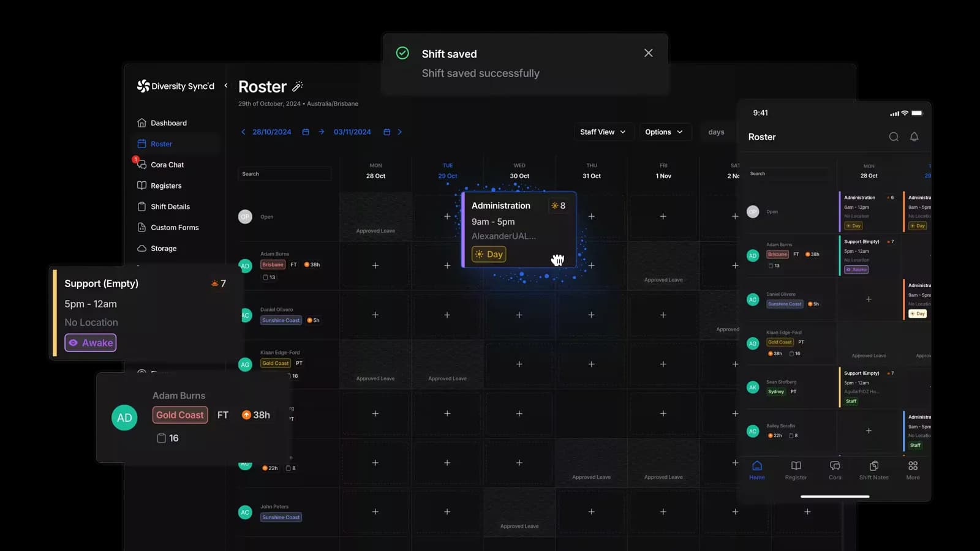Go to the previous week with the left chevron
980x551 pixels.
click(243, 132)
